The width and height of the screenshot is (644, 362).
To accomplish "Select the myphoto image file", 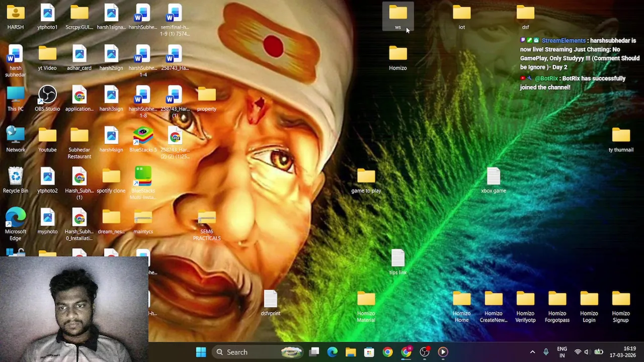I will [47, 221].
